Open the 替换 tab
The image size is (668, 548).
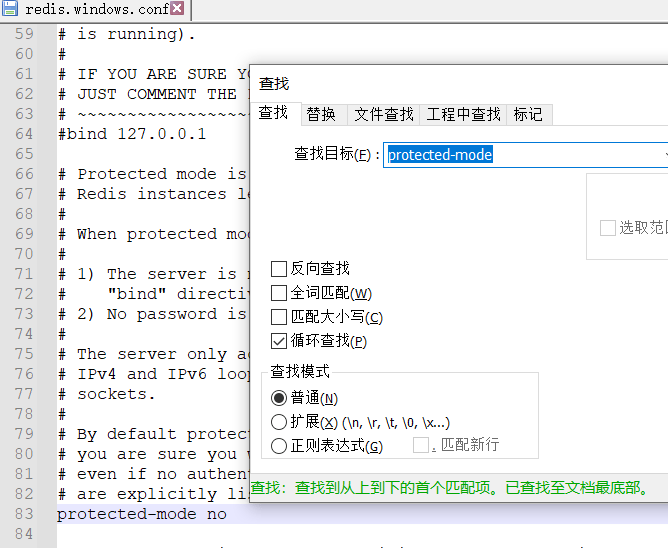point(321,114)
